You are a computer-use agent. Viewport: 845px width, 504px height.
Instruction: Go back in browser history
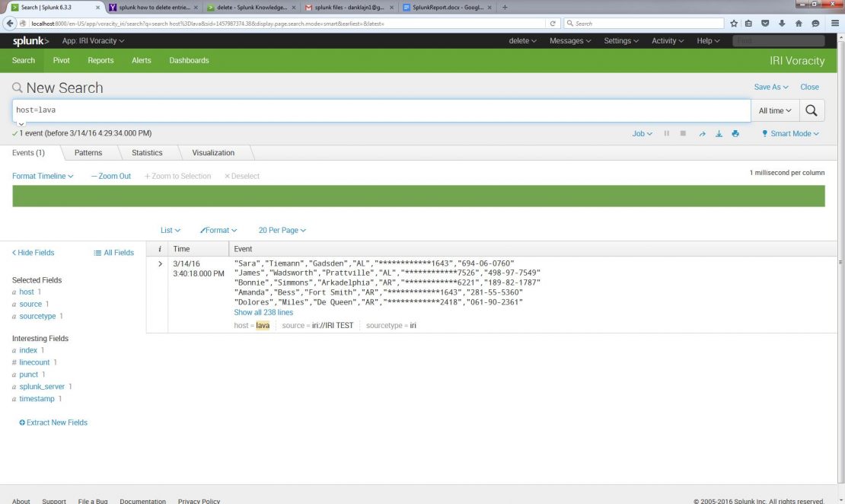pos(10,23)
